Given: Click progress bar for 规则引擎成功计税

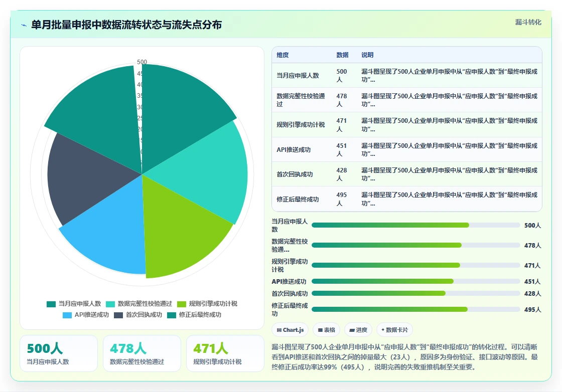Looking at the screenshot, I should coord(416,265).
